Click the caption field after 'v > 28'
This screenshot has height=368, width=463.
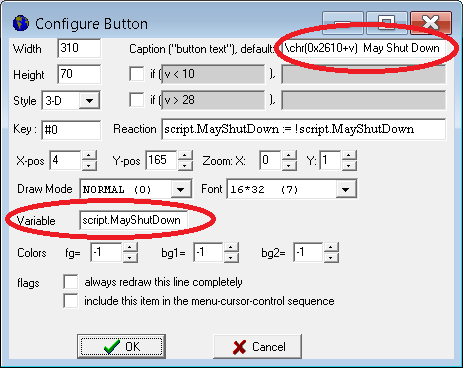[363, 100]
